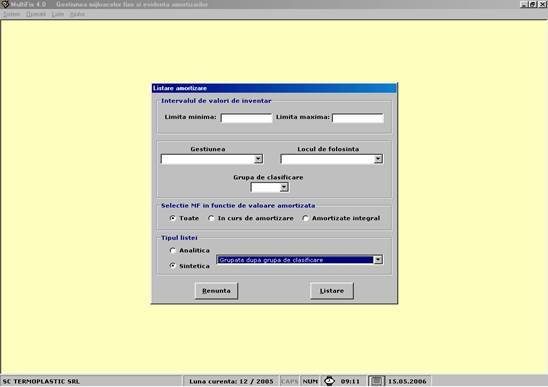Click the Renunta button
This screenshot has height=387, width=548.
pos(216,291)
